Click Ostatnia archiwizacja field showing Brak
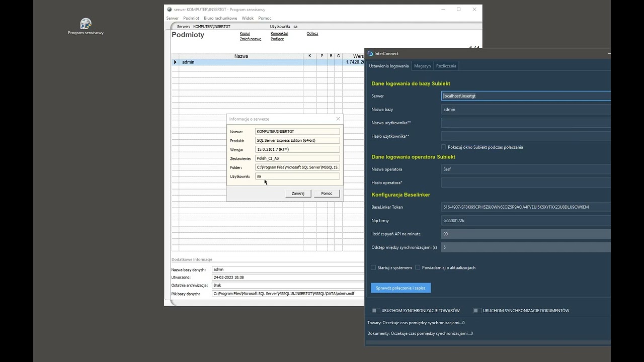 [288, 286]
